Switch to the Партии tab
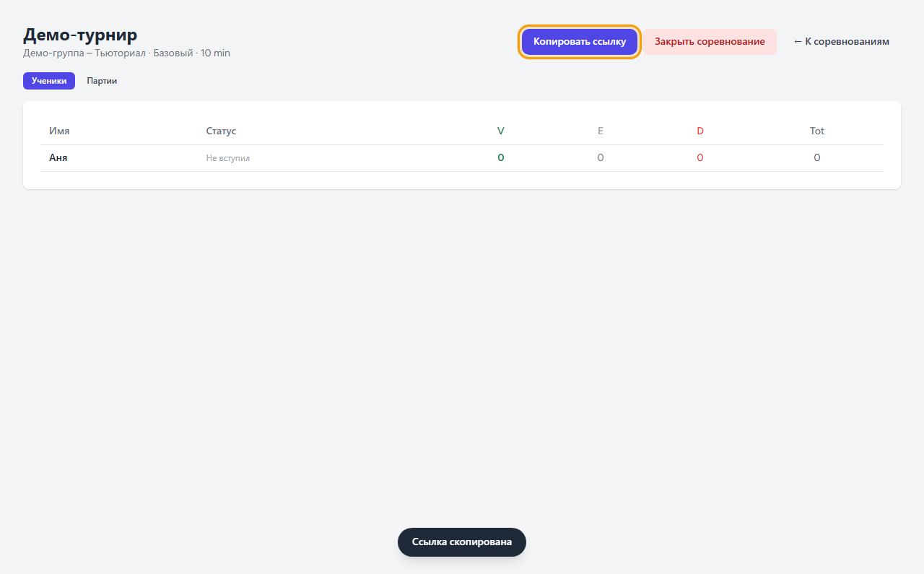Image resolution: width=924 pixels, height=574 pixels. point(102,81)
